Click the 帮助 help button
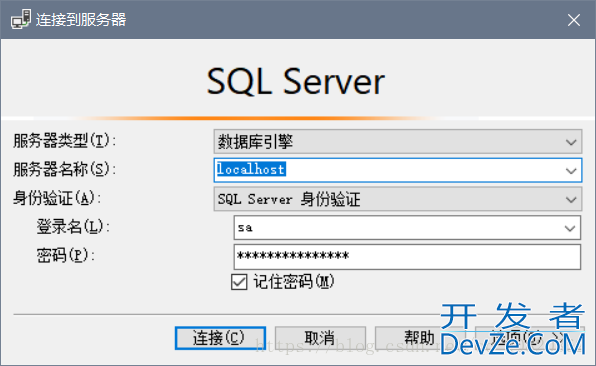The height and width of the screenshot is (366, 596). click(x=420, y=337)
